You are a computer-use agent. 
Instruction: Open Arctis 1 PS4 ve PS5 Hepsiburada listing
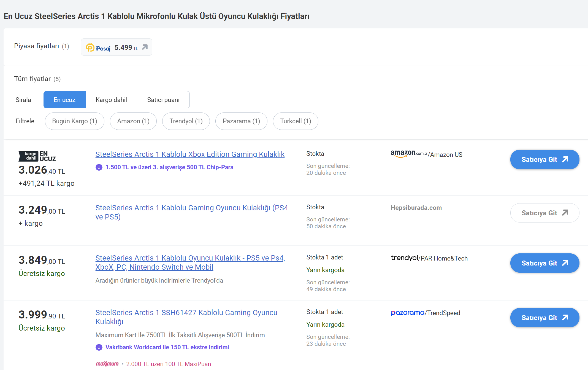pyautogui.click(x=192, y=212)
